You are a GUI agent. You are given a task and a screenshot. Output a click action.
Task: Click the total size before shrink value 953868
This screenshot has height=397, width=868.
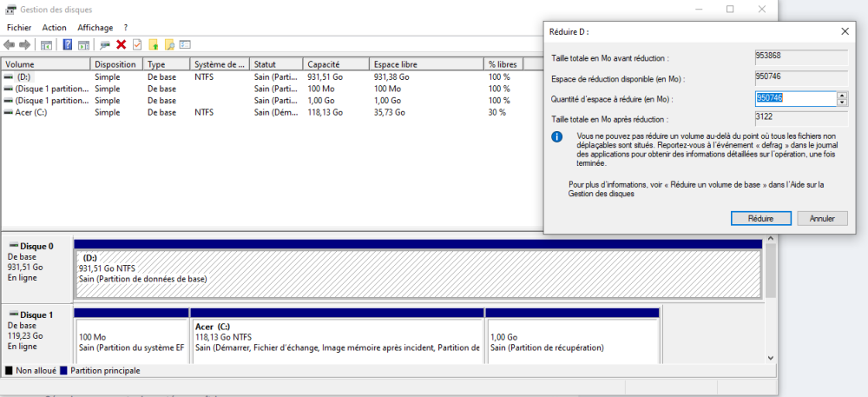(x=801, y=57)
